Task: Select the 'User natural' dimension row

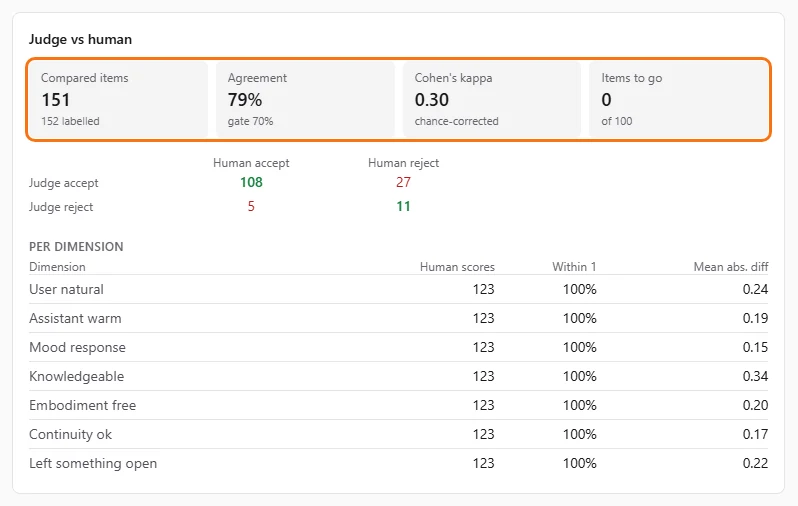Action: pos(398,289)
